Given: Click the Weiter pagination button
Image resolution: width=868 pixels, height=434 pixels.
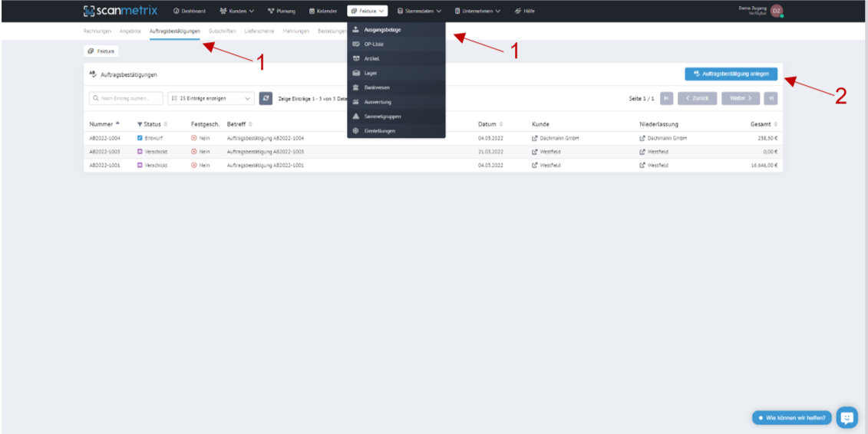Looking at the screenshot, I should point(740,98).
